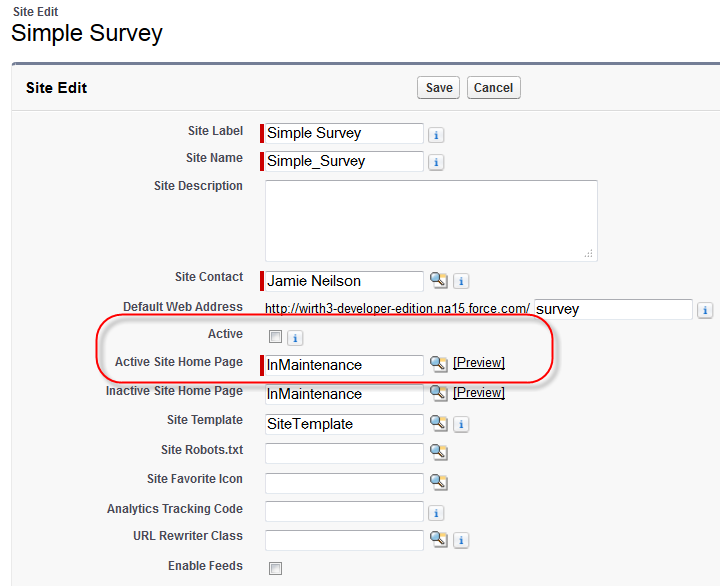Open Inactive Site Home Page lookup icon

439,393
